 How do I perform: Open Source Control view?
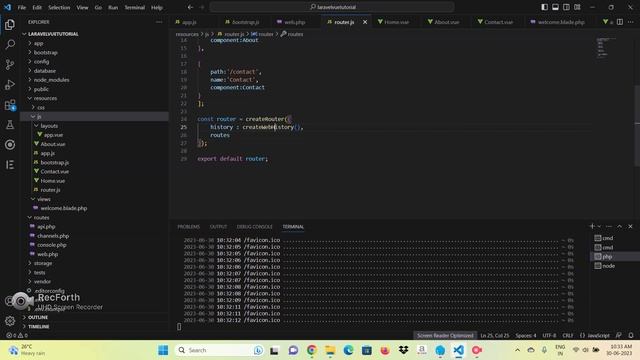click(x=10, y=64)
